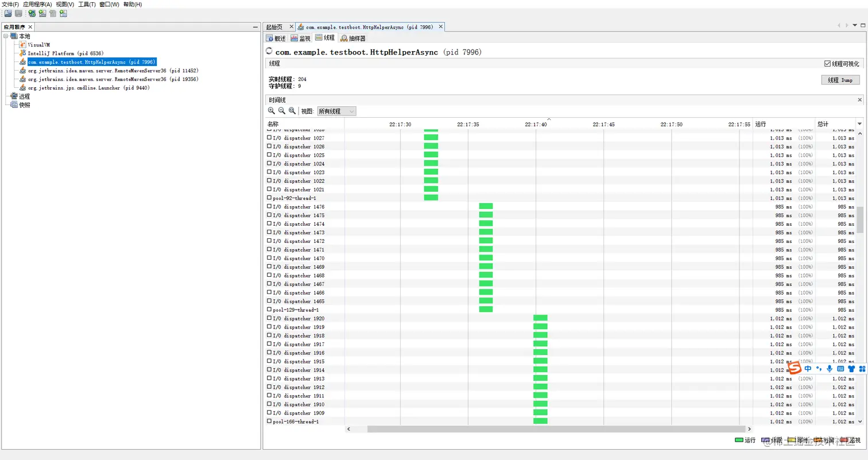Toggle the 线程可视化 checkbox
This screenshot has height=460, width=868.
coord(827,64)
